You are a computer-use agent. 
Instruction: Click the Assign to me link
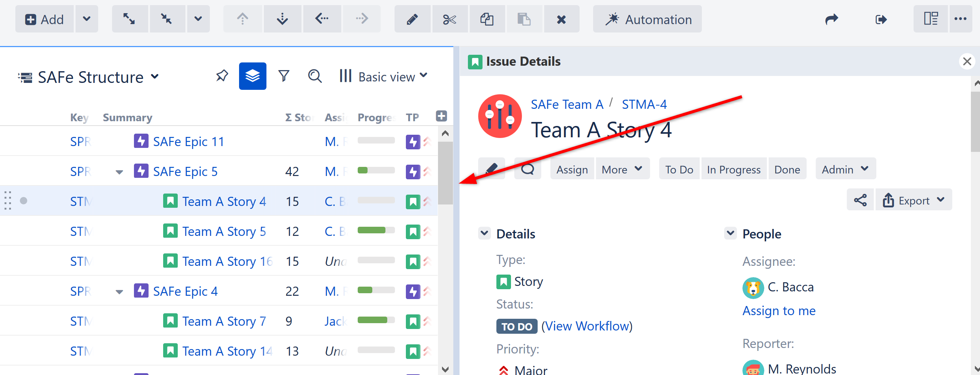[x=779, y=311]
